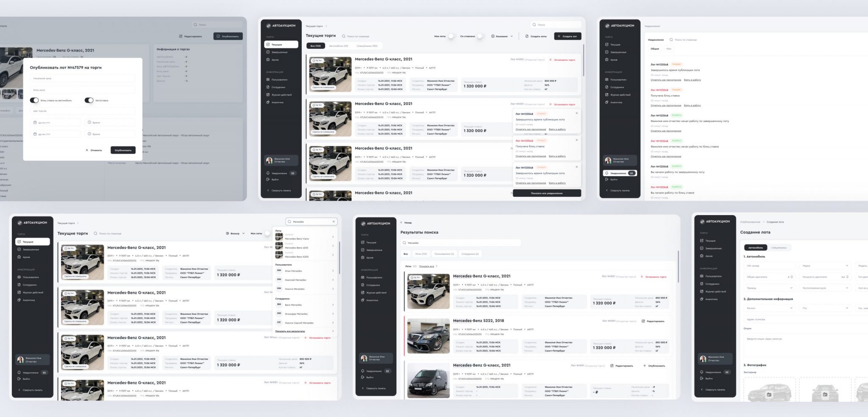Select the 'Мои' notifications tab
The width and height of the screenshot is (868, 417).
pyautogui.click(x=668, y=49)
